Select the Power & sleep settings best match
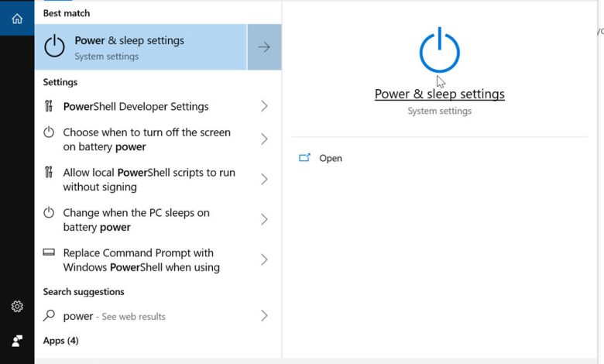The height and width of the screenshot is (364, 604). coord(141,47)
